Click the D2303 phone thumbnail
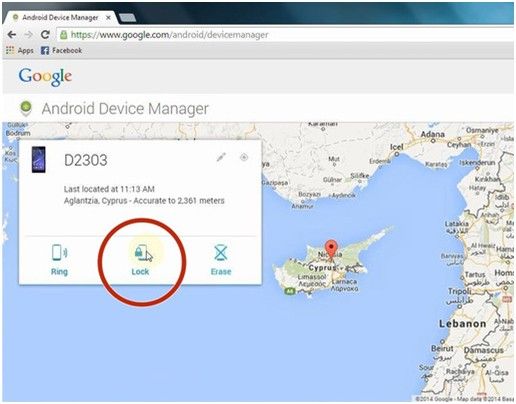The width and height of the screenshot is (516, 404). (x=39, y=160)
